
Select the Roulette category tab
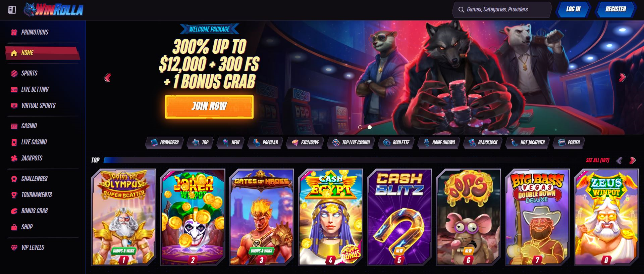(396, 142)
